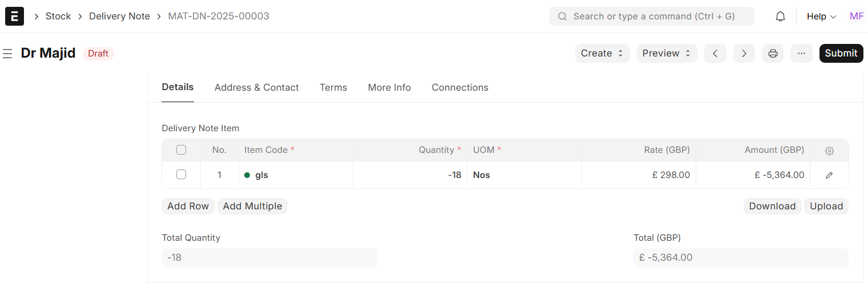Screen dimensions: 868x283
Task: Open the notifications bell
Action: (x=780, y=17)
